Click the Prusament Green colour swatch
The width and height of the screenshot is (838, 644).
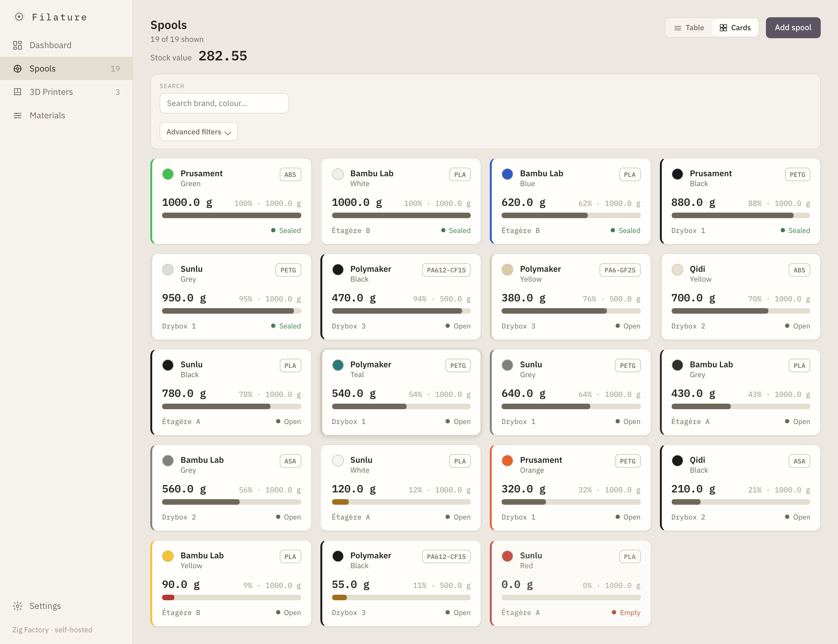click(x=168, y=174)
